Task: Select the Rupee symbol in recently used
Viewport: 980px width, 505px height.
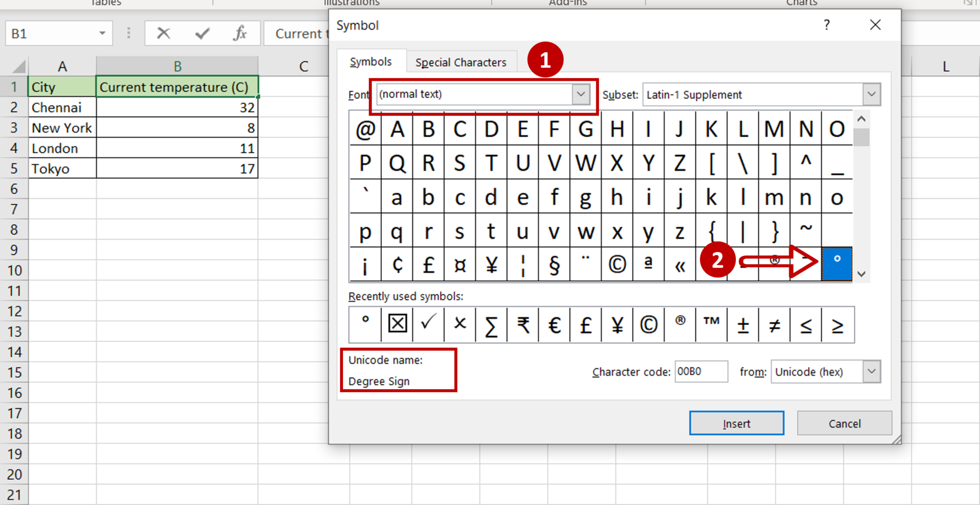Action: 522,325
